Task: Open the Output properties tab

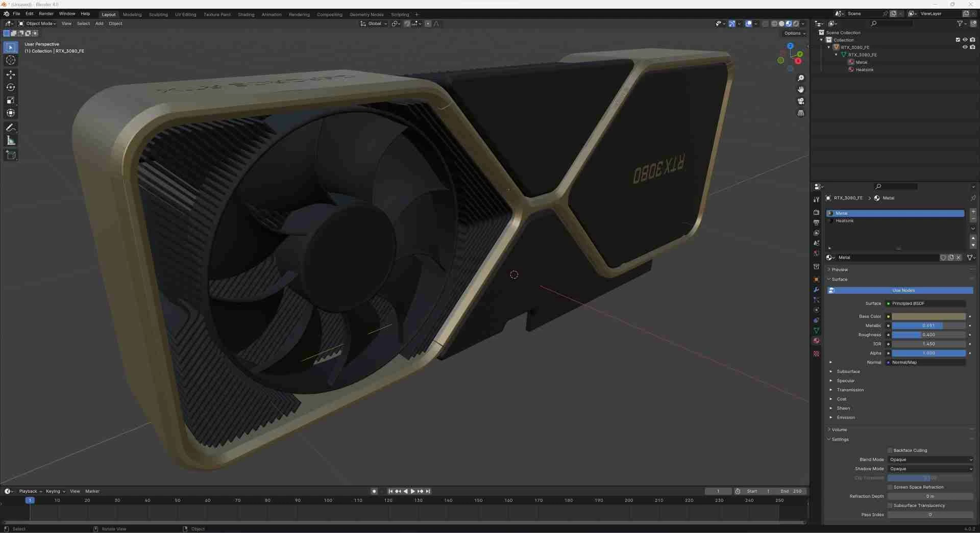Action: 816,222
